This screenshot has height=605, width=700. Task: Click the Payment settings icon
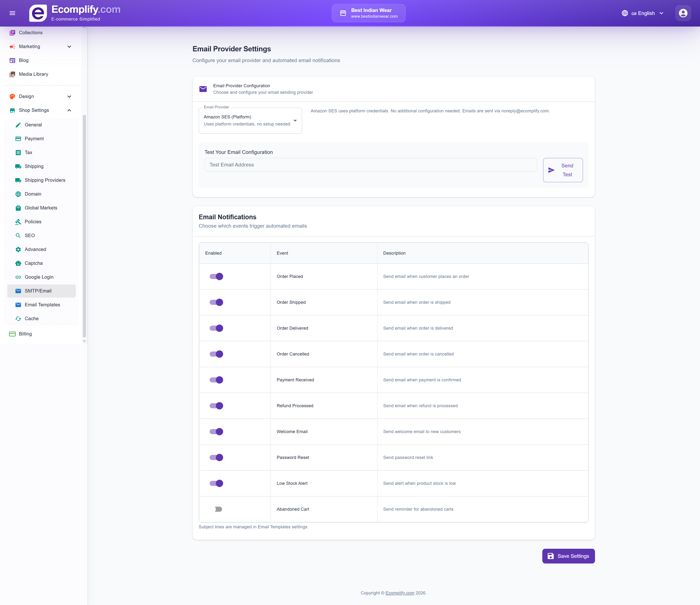(18, 138)
